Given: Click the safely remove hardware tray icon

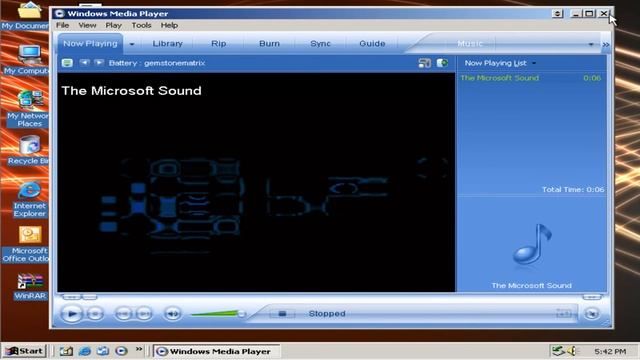Looking at the screenshot, I should pos(558,351).
